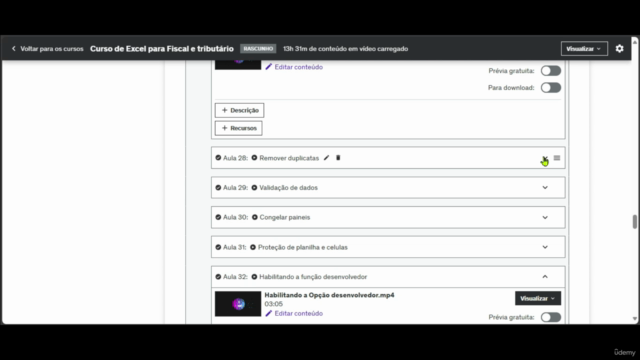Click the 13h 31m de conteúdo text
640x360 pixels.
[x=345, y=49]
